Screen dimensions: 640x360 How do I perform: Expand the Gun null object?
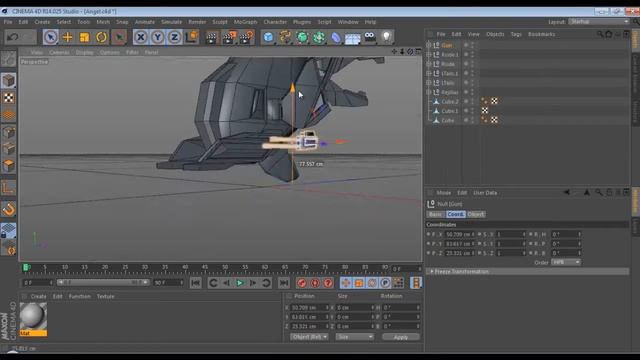coord(429,45)
